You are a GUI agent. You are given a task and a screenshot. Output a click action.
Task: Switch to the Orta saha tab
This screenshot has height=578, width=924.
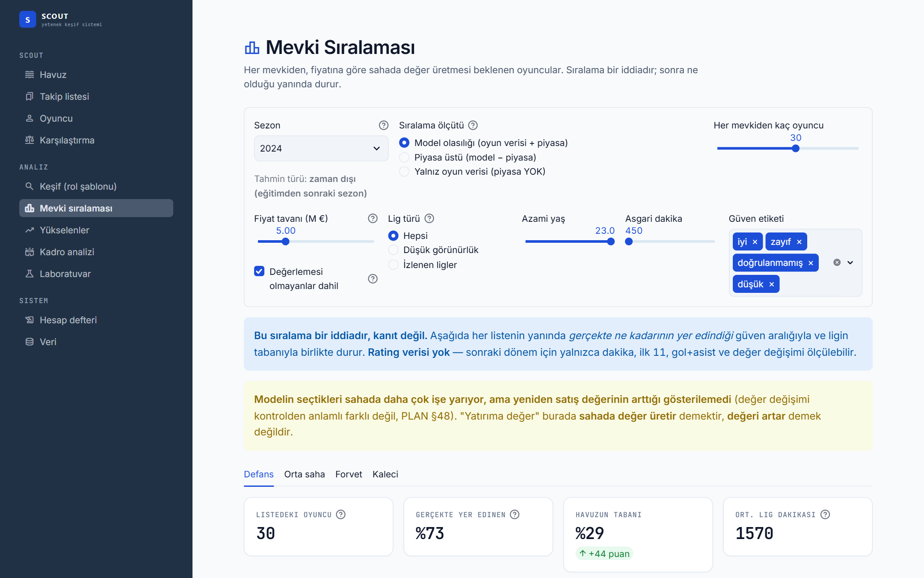pos(304,474)
